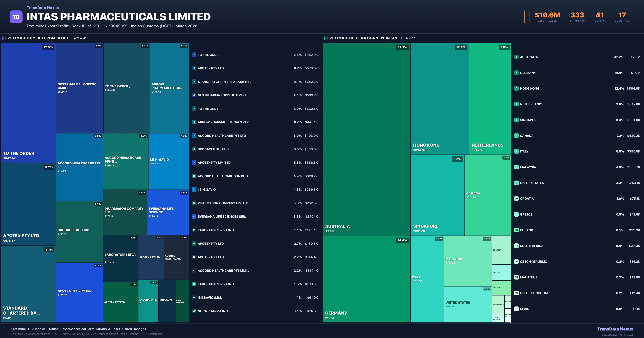
Task: Select the Ezetimibe Destinations By Intas heading
Action: point(362,38)
